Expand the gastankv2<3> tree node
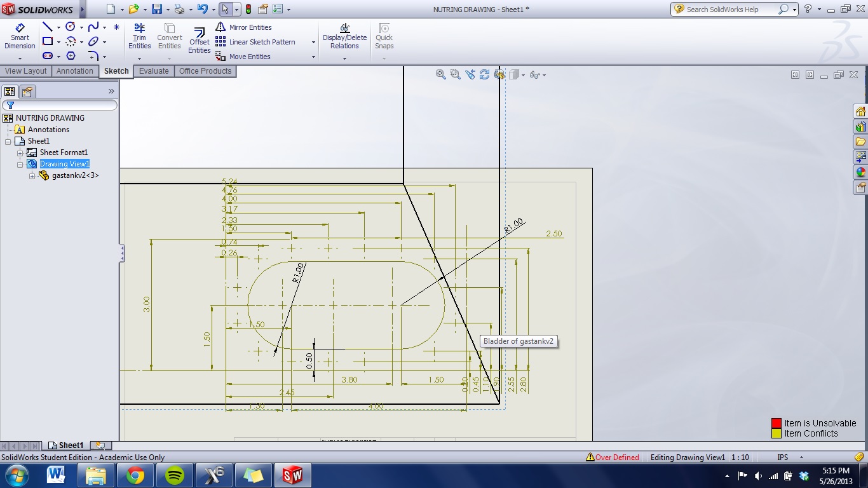 (x=32, y=175)
